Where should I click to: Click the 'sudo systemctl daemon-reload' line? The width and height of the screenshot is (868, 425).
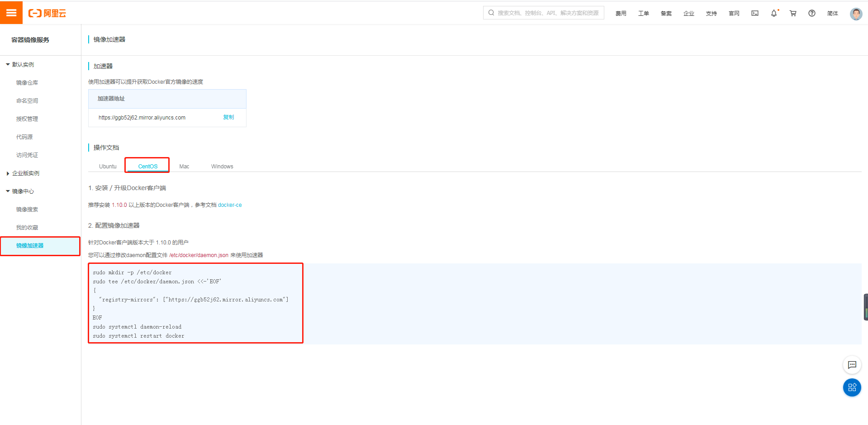[137, 327]
